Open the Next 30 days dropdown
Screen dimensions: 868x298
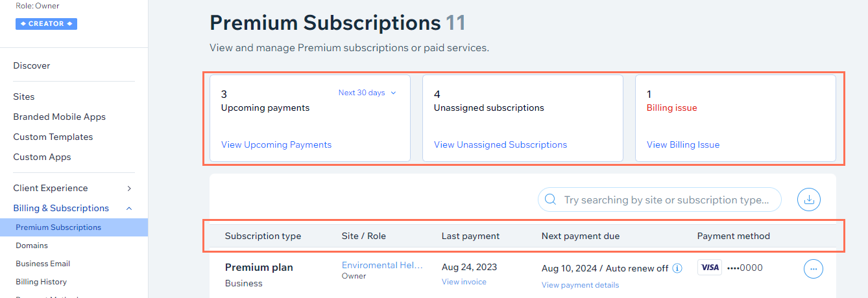pyautogui.click(x=367, y=93)
